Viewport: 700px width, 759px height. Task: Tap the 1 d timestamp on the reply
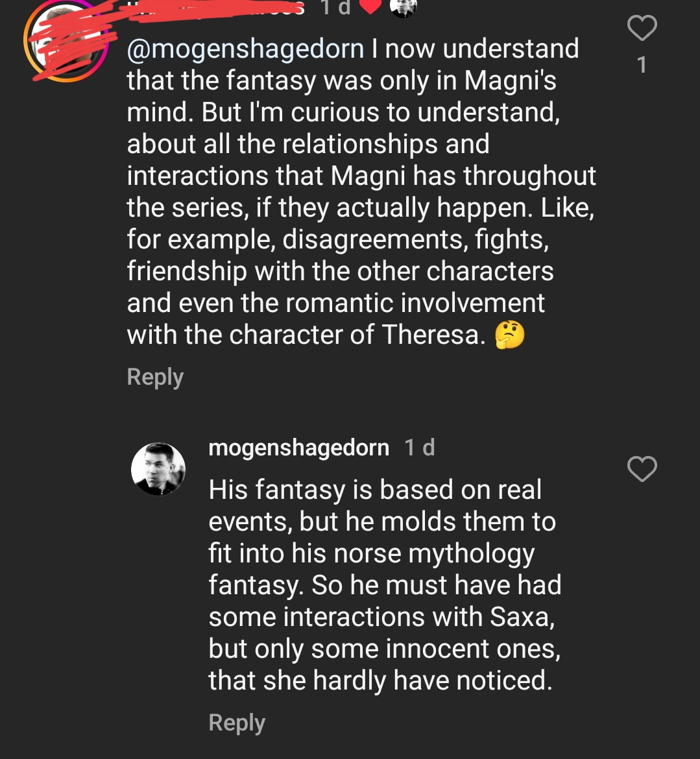(x=419, y=447)
